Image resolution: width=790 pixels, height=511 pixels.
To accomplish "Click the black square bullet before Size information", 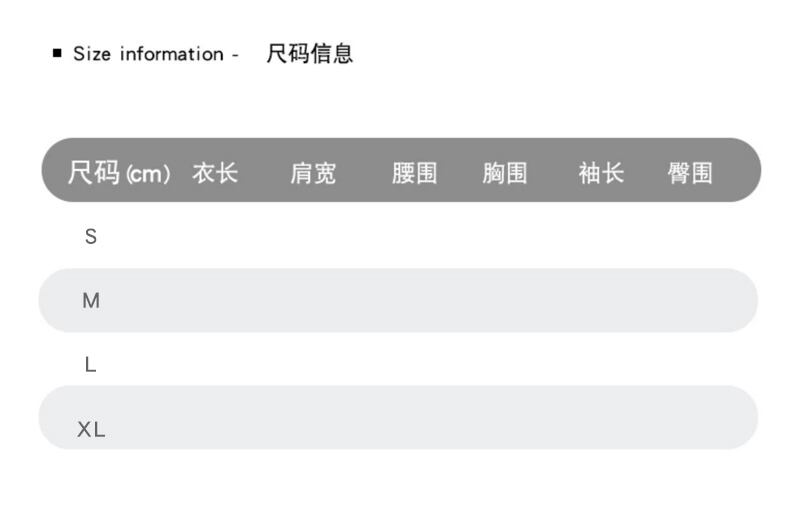I will [57, 53].
